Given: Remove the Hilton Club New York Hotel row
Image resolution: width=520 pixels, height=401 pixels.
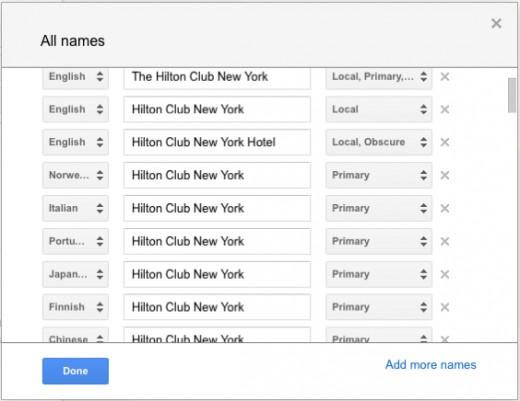Looking at the screenshot, I should pos(445,142).
